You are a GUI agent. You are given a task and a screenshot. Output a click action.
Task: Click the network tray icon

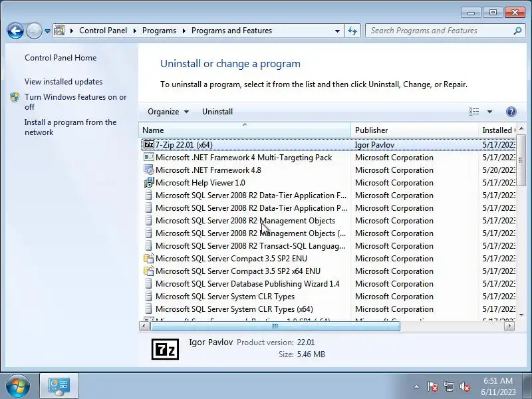(448, 386)
